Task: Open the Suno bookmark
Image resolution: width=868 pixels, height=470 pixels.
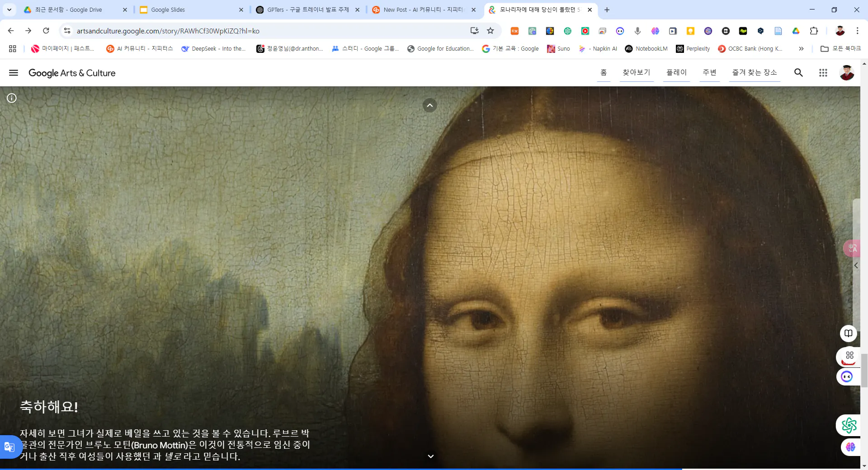Action: (x=558, y=48)
